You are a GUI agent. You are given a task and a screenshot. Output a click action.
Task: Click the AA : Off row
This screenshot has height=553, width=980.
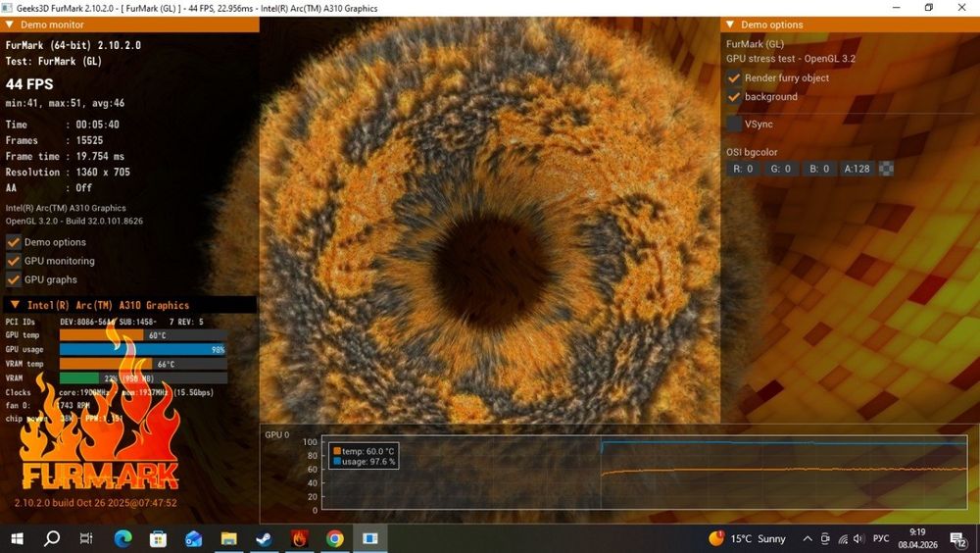[49, 187]
